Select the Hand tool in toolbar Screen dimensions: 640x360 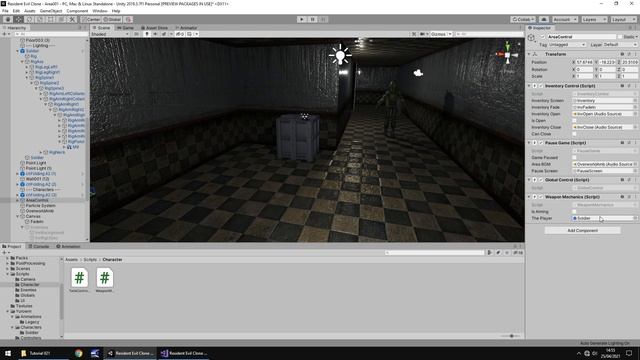8,19
